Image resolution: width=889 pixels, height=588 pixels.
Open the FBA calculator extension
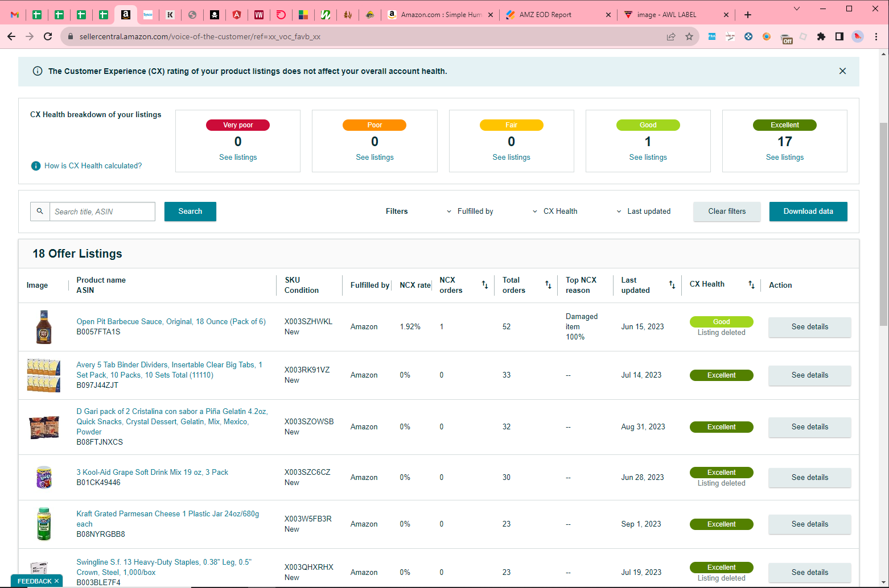712,36
